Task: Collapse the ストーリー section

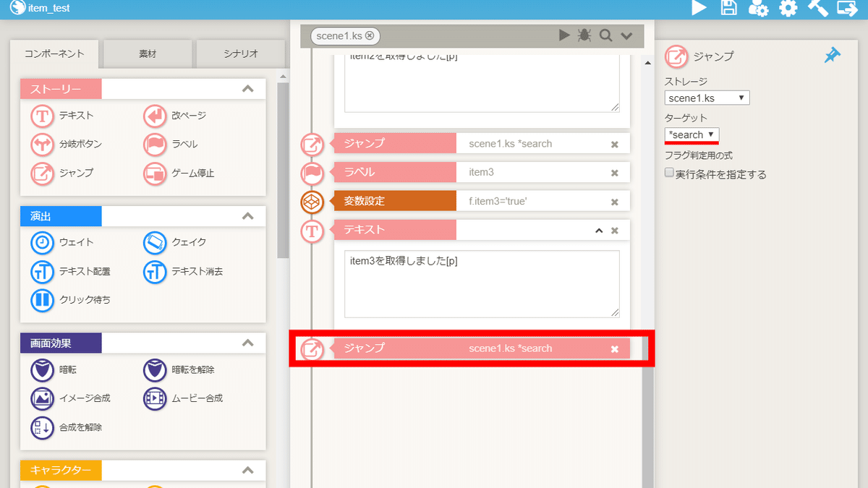Action: [x=247, y=89]
